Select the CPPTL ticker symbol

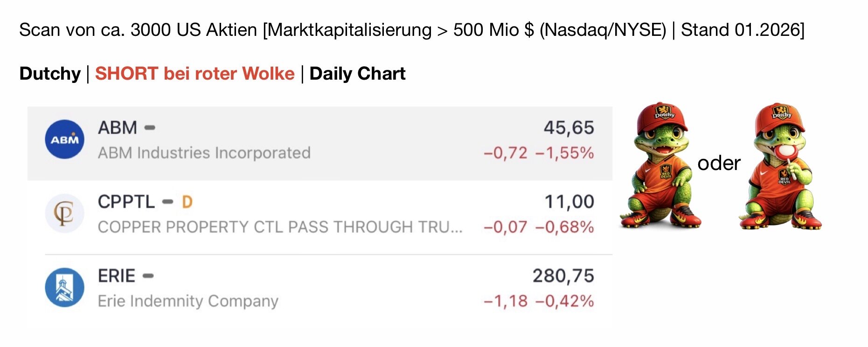126,202
